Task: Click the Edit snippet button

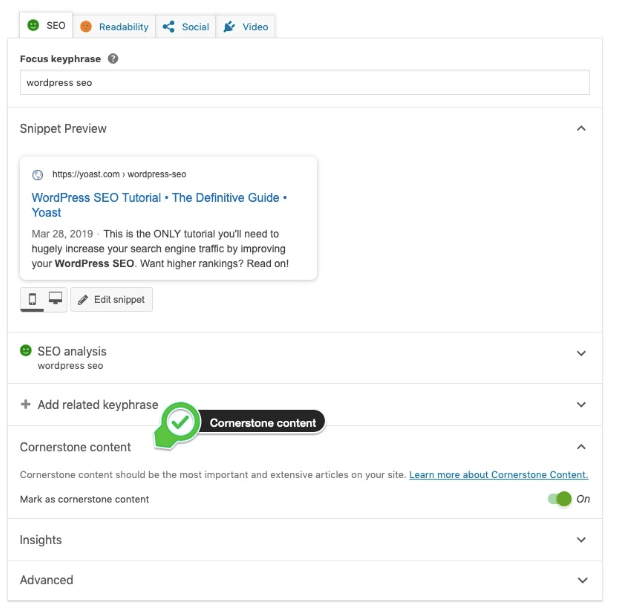Action: coord(111,299)
